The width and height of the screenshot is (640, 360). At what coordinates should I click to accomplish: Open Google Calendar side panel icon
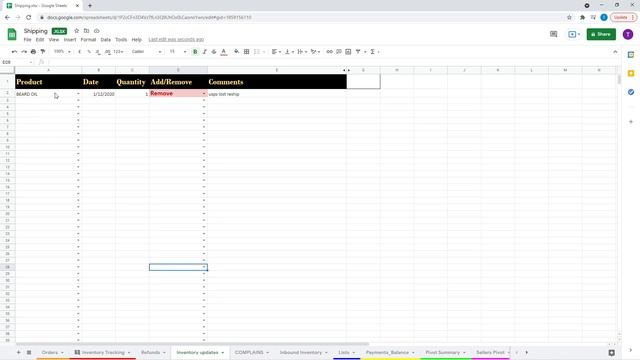pos(631,55)
